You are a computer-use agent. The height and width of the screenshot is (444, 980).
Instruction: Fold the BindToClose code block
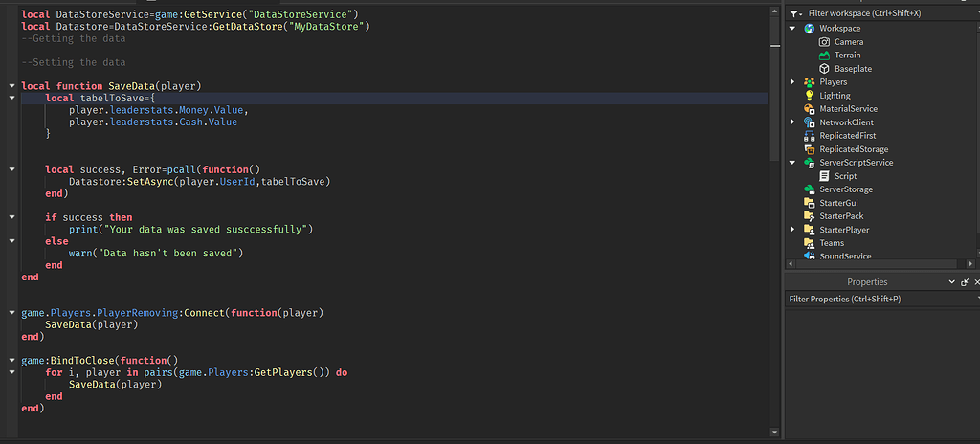[x=11, y=361]
